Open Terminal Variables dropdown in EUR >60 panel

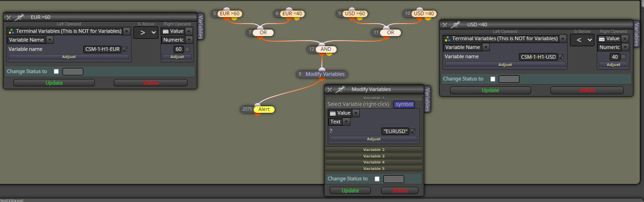(127, 31)
